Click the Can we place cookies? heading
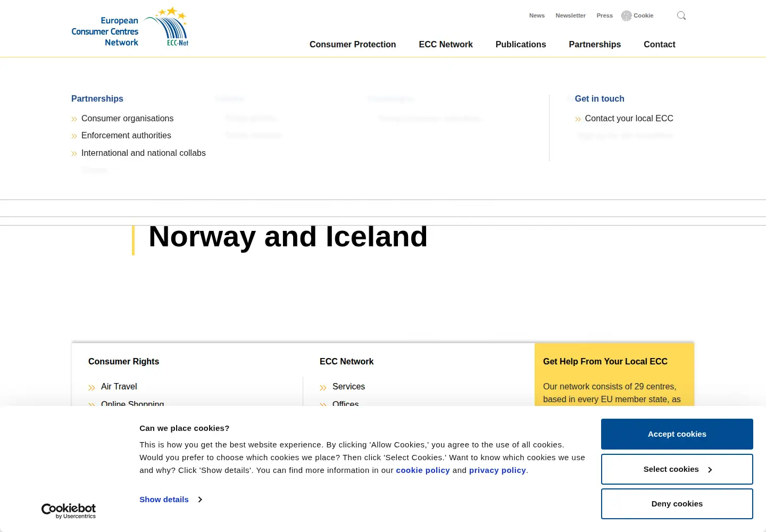This screenshot has width=766, height=532. pos(185,428)
